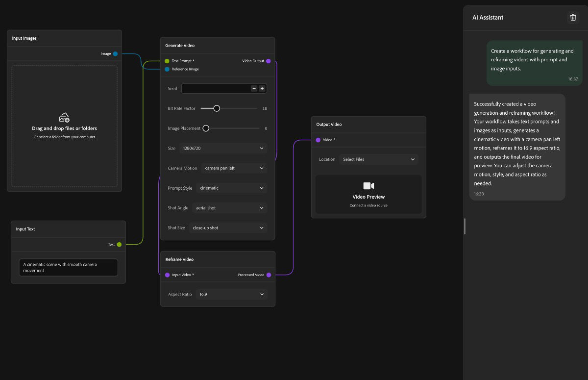Open the Aspect Ratio dropdown on Reframe Video
The width and height of the screenshot is (588, 380).
click(x=231, y=294)
